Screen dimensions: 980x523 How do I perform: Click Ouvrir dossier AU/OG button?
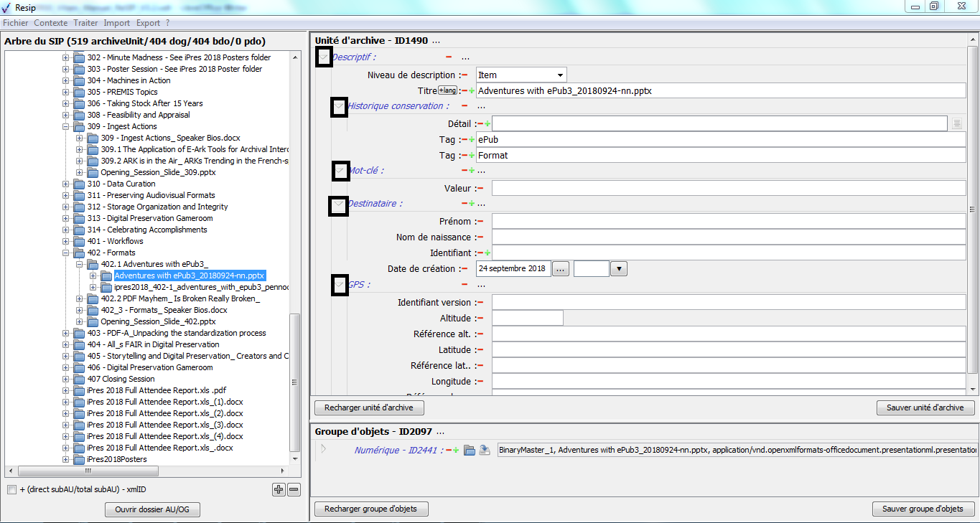[152, 510]
